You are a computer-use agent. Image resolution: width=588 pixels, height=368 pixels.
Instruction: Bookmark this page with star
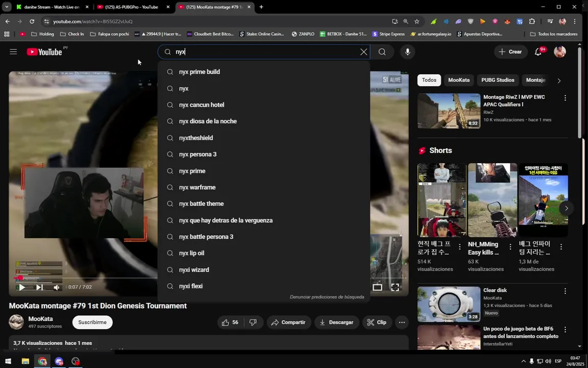[x=416, y=21]
